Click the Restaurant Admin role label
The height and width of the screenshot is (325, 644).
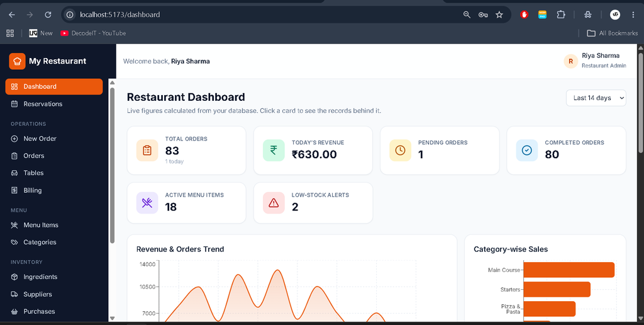tap(604, 66)
